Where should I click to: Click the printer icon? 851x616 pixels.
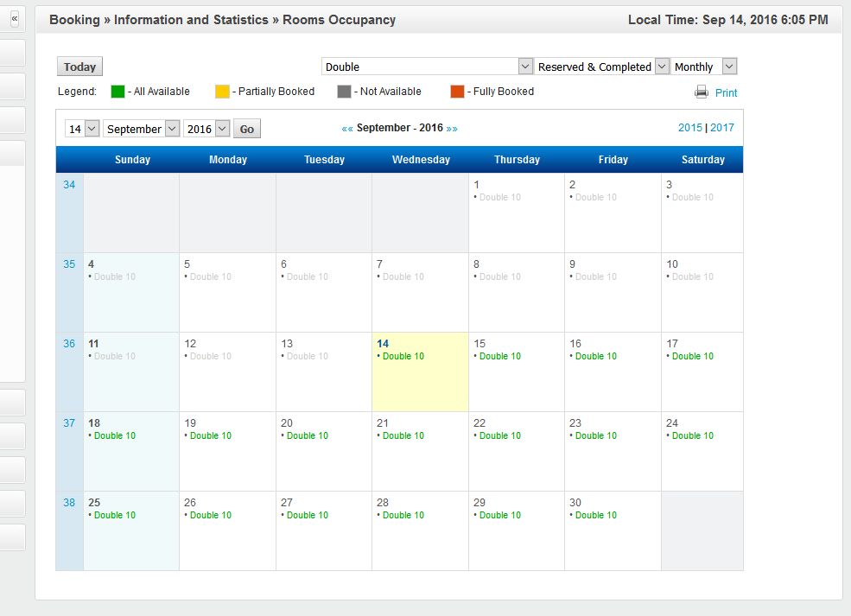point(702,92)
